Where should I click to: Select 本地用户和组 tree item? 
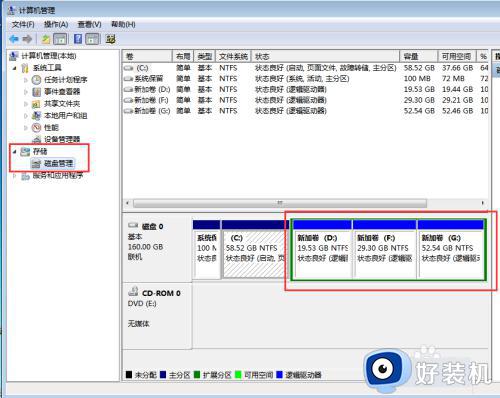(66, 116)
